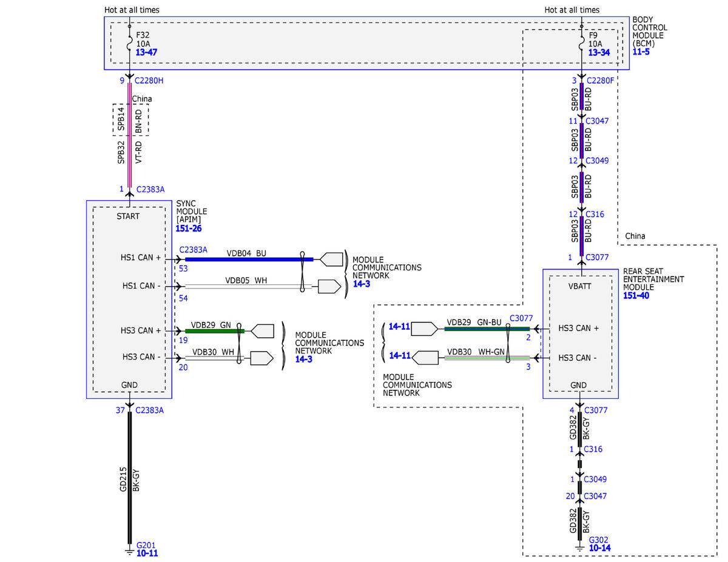
Task: Click wire label VDB29 GN-BU
Action: 474,323
